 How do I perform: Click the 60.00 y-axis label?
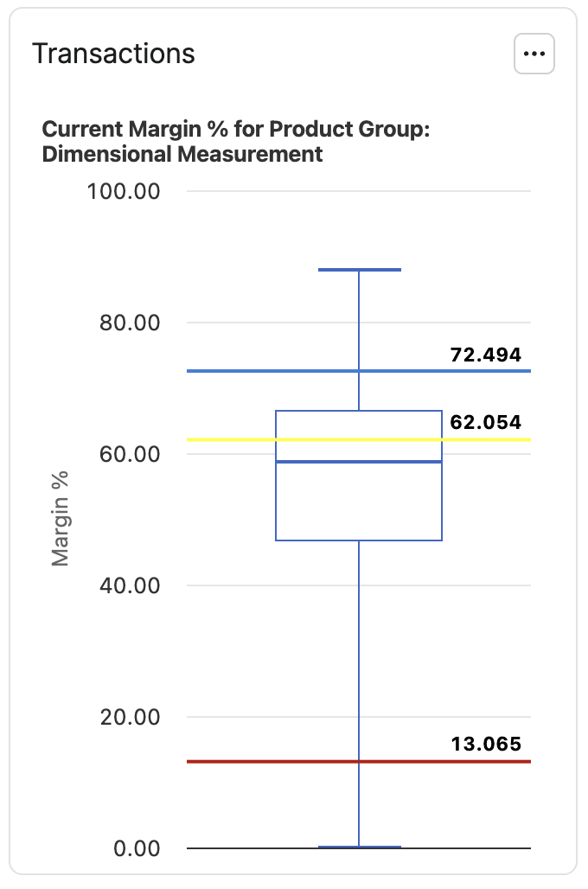tap(128, 454)
